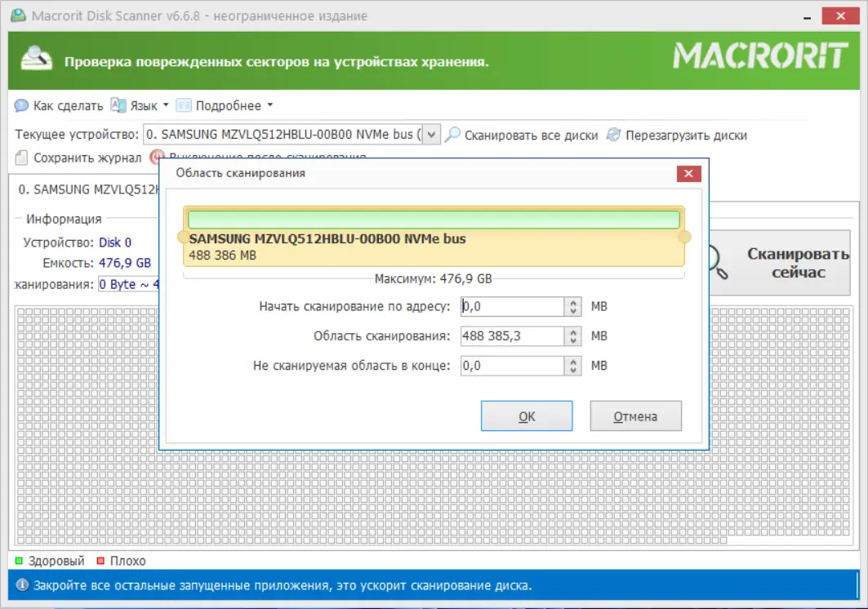Click the MACRORIT logo in banner
The image size is (868, 609).
pyautogui.click(x=760, y=56)
